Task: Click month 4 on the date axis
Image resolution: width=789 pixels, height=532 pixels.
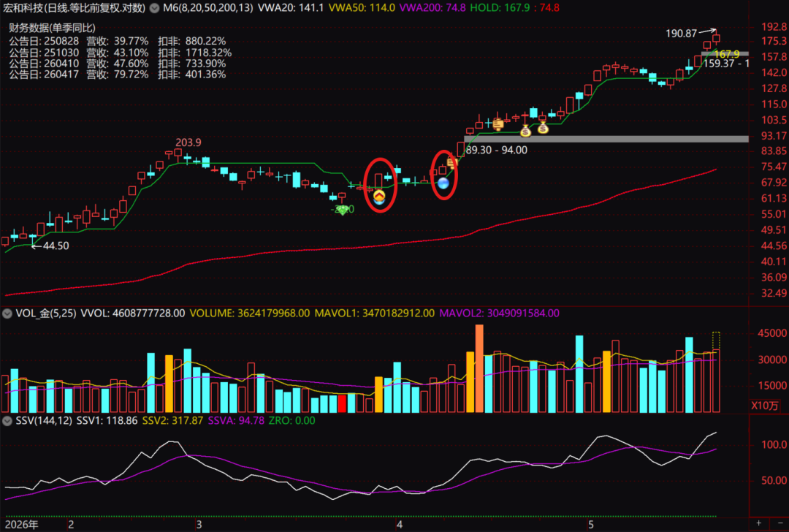Action: pos(400,525)
